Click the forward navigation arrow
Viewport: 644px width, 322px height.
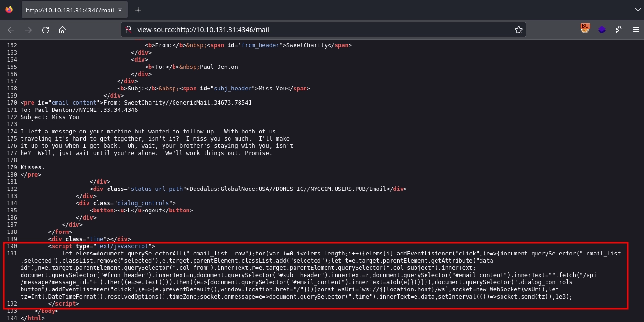28,30
